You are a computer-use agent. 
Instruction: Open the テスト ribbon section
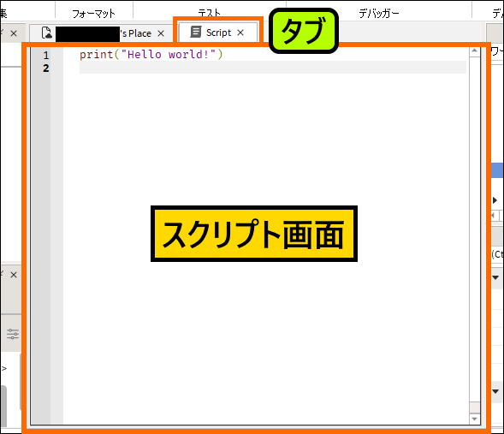[x=210, y=13]
